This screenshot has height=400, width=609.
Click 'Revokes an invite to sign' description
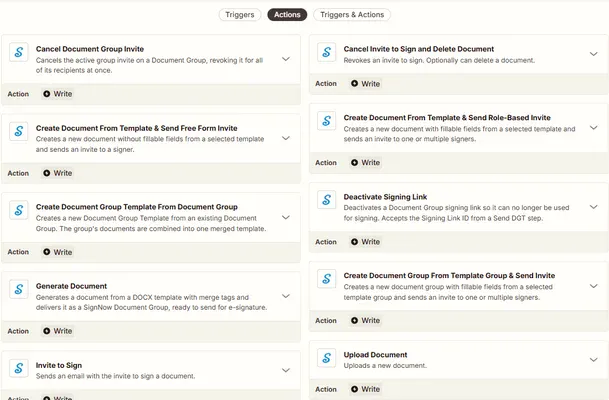[x=439, y=61]
